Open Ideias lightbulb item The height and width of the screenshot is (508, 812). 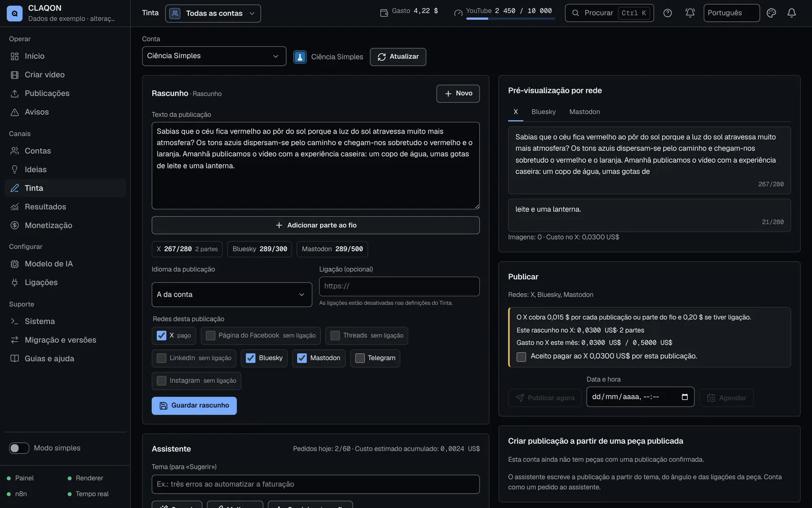(x=65, y=170)
